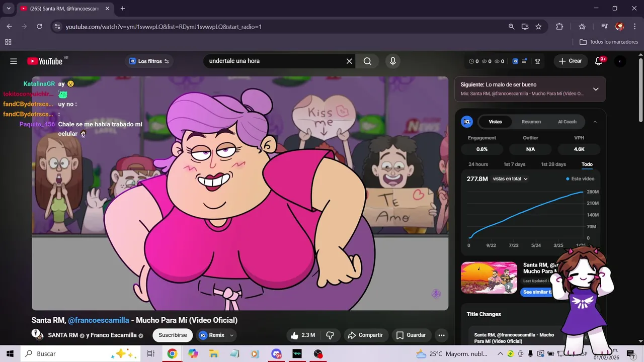Open the @francoescamilla link in title
Image resolution: width=644 pixels, height=362 pixels.
(x=99, y=320)
